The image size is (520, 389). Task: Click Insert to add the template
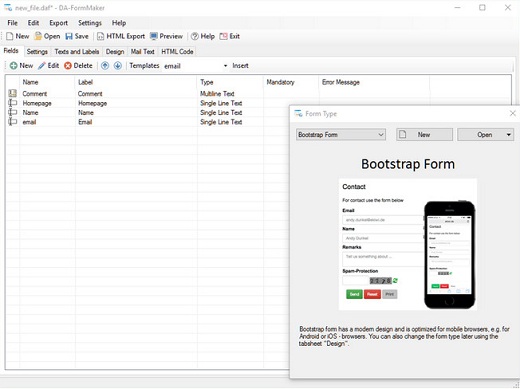click(x=240, y=66)
